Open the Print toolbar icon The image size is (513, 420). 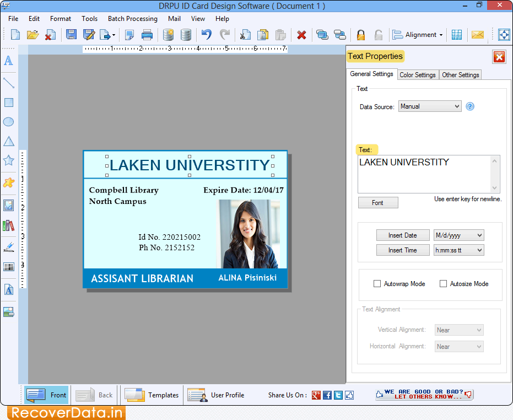point(147,34)
